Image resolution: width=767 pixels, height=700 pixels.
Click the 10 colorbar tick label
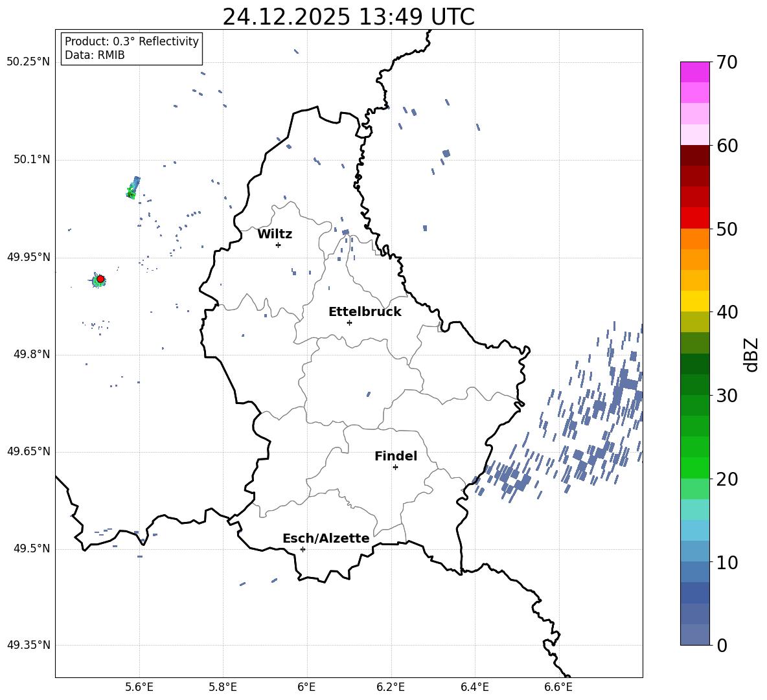[x=727, y=562]
